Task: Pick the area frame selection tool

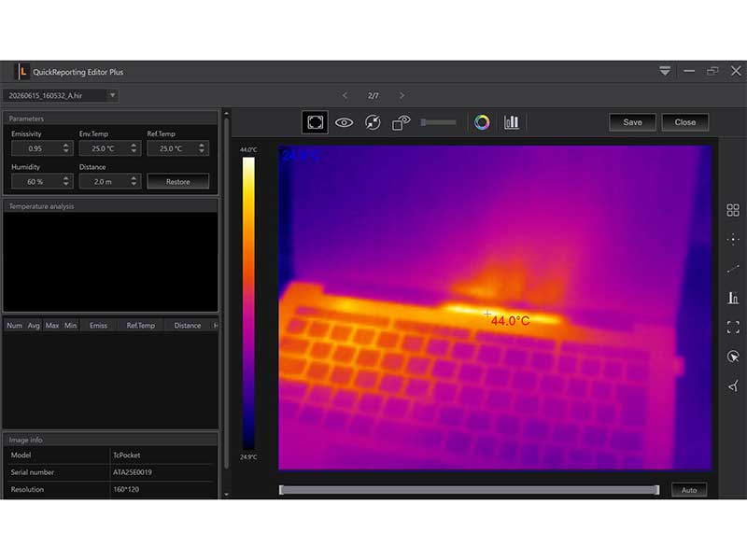Action: pos(733,328)
